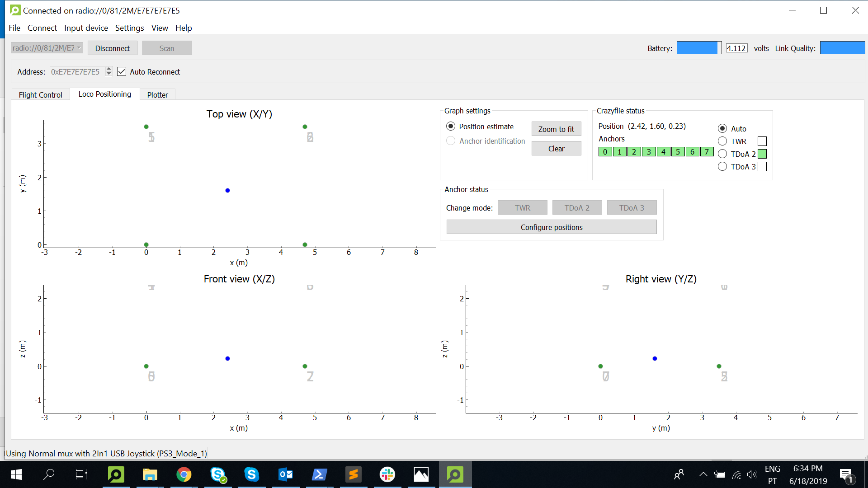Open Sublime Text taskbar icon
Screen dimensions: 868x488
(x=353, y=474)
